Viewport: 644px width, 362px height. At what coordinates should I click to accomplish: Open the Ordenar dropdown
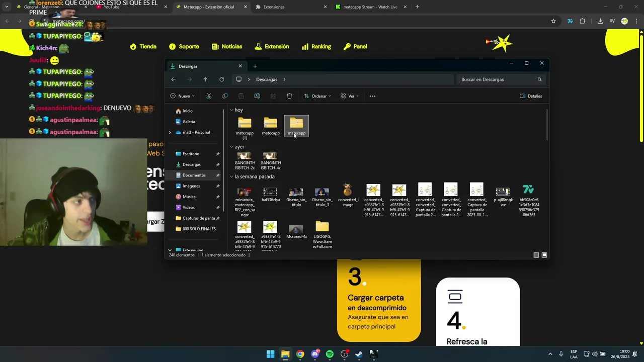click(317, 96)
